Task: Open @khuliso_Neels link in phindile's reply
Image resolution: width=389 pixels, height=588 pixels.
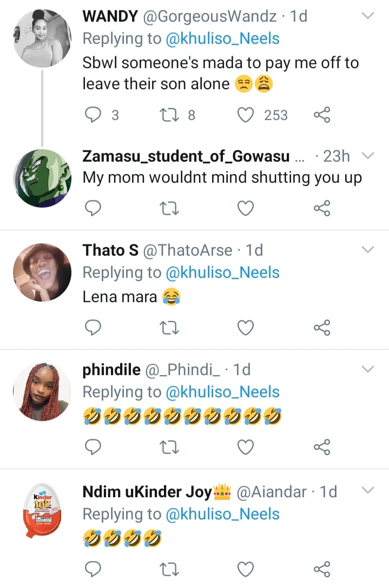Action: [222, 392]
